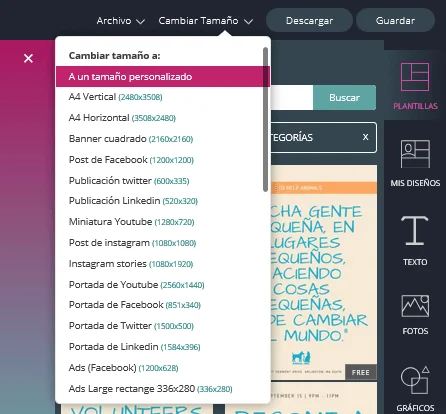Collapse the Cambiar Tamaño dropdown chevron
The height and width of the screenshot is (414, 446).
pos(248,22)
